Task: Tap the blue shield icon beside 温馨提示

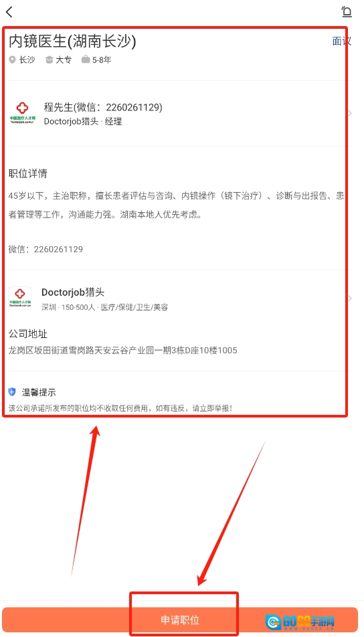Action: (12, 392)
